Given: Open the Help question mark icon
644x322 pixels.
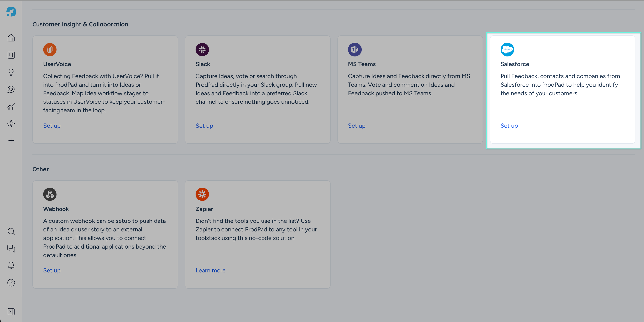Looking at the screenshot, I should click(11, 283).
